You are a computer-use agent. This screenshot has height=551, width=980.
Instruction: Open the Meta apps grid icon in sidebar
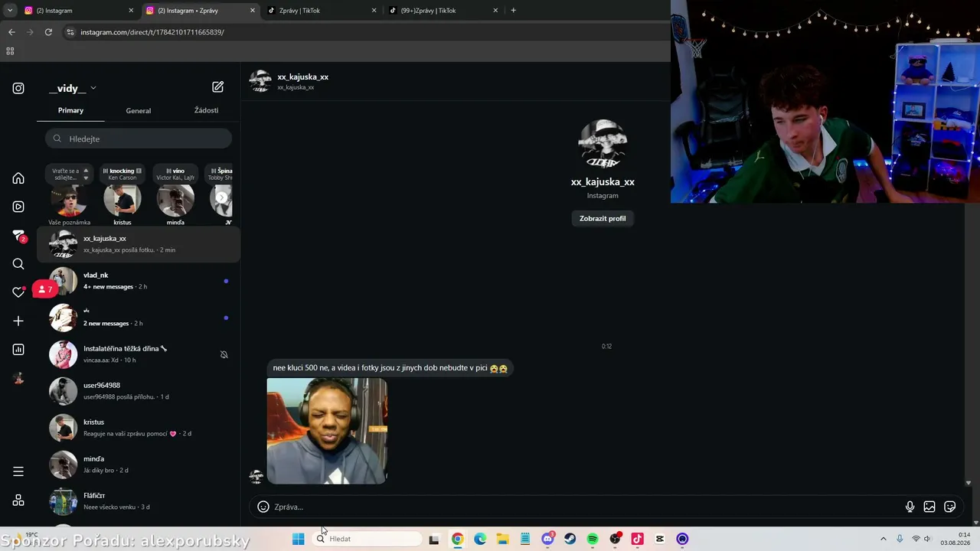(x=18, y=500)
